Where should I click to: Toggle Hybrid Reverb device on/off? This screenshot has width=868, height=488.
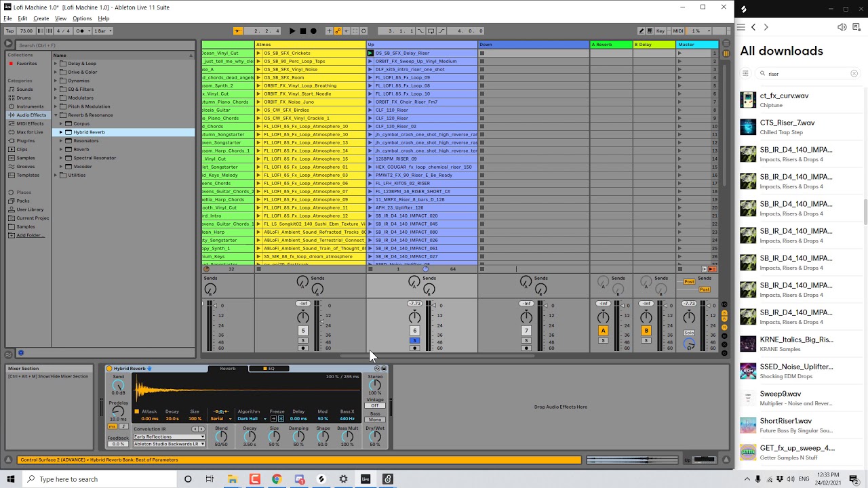pyautogui.click(x=109, y=369)
